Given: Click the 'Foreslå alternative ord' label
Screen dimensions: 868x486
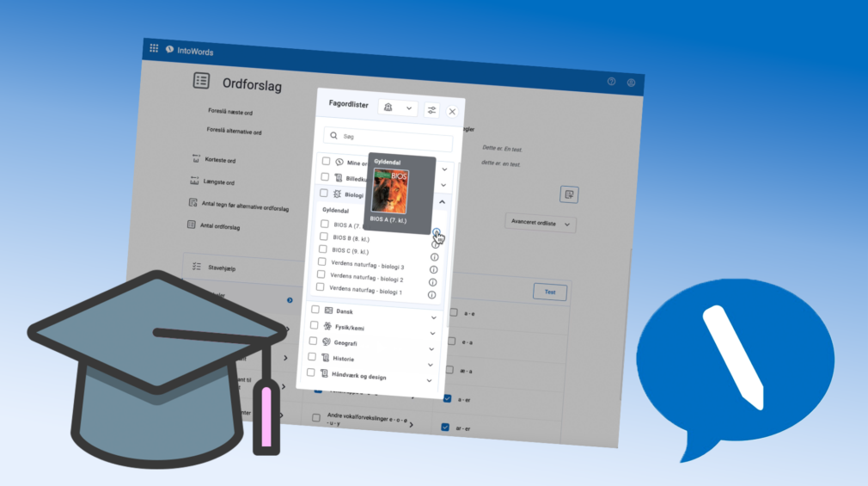Looking at the screenshot, I should [234, 131].
